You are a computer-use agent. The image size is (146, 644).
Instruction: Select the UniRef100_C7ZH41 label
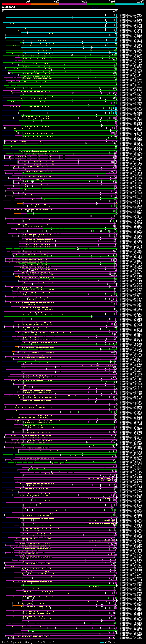pyautogui.click(x=131, y=329)
